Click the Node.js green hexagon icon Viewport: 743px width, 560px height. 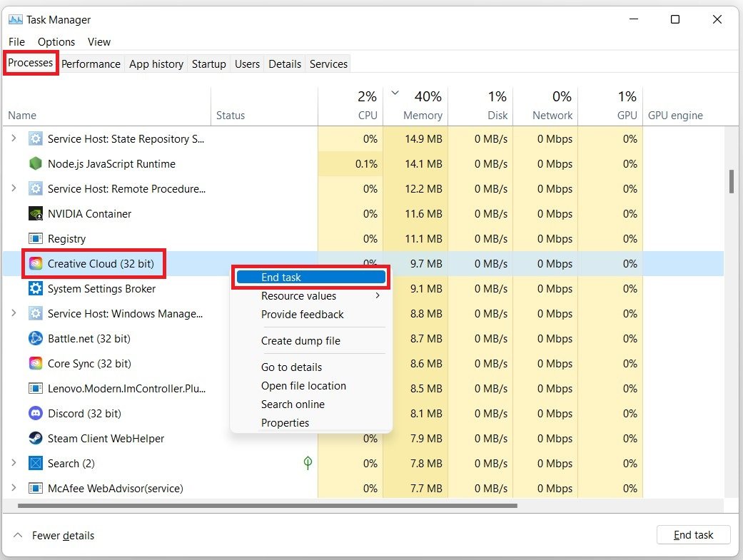click(36, 164)
